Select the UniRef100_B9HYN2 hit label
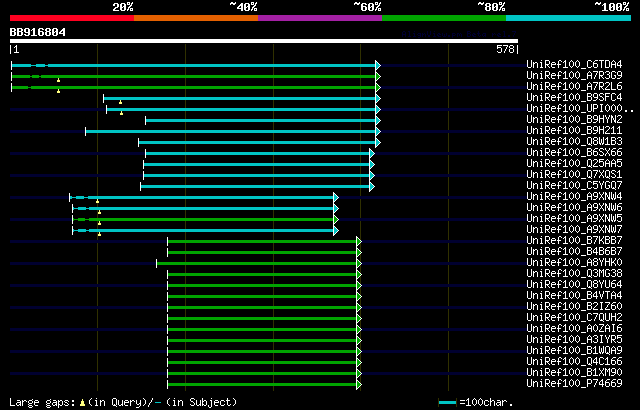The height and width of the screenshot is (410, 640). [574, 119]
